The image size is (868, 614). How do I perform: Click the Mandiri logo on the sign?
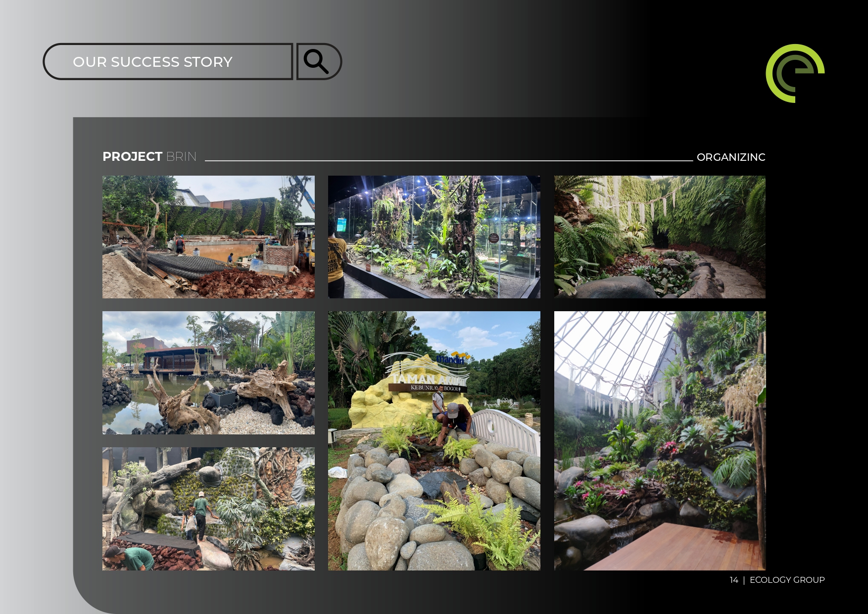[452, 359]
